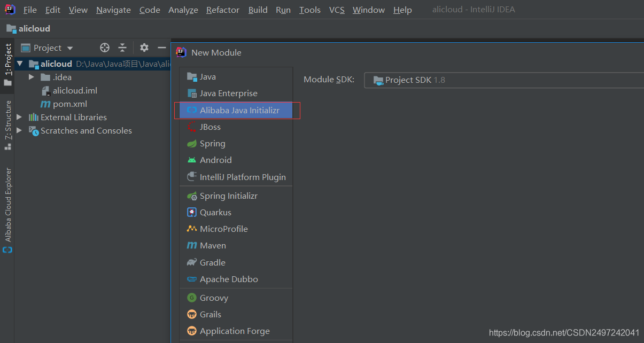
Task: Toggle the 1: Project tool window tab
Action: click(7, 65)
